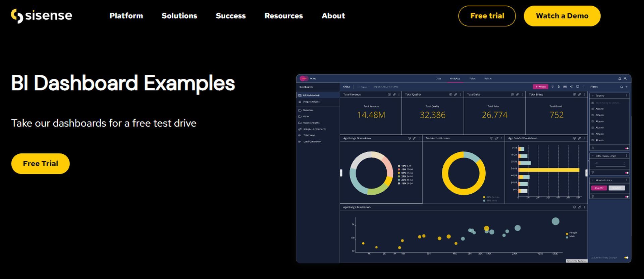Click the info icon on Total Quality widget
Viewport: 644px width, 279px height.
(x=450, y=95)
